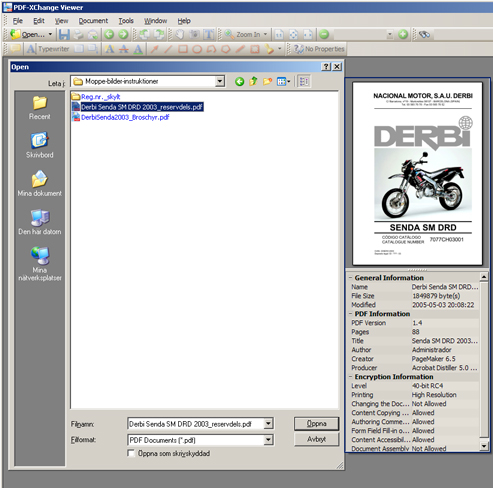Click Rotate counter-clockwise icon
Image resolution: width=493 pixels, height=488 pixels.
(144, 34)
